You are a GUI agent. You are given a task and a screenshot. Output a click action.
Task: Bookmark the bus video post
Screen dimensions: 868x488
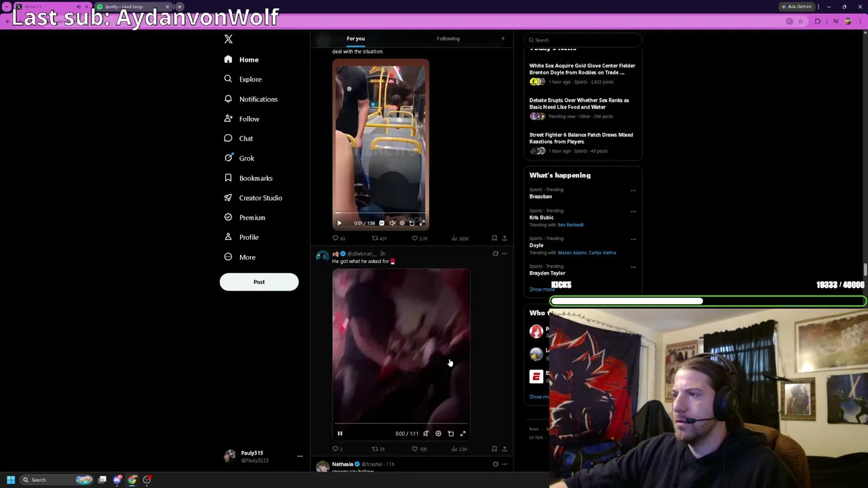tap(494, 239)
